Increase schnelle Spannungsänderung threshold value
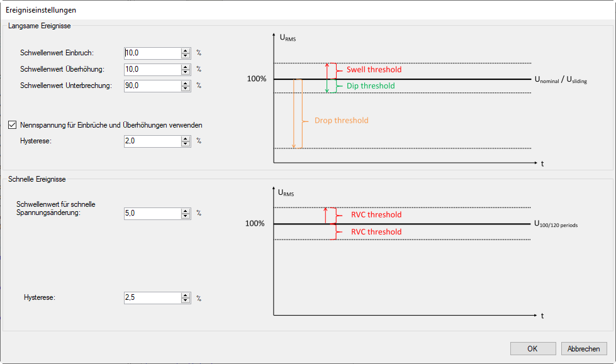The width and height of the screenshot is (616, 364). pos(186,211)
